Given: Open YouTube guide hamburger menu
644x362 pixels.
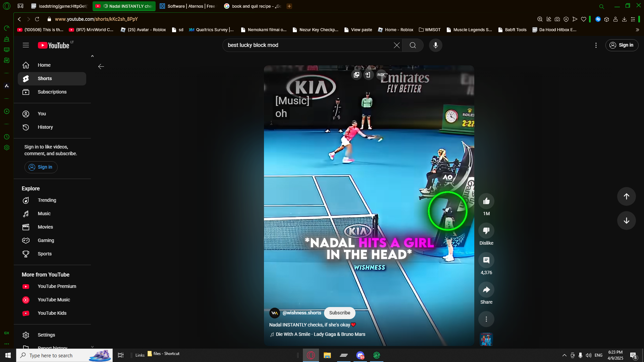Looking at the screenshot, I should click(26, 45).
